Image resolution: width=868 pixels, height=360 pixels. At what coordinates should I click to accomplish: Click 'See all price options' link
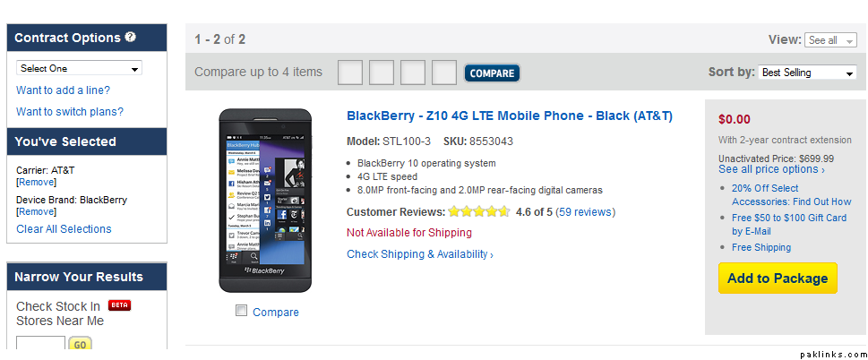pyautogui.click(x=770, y=169)
